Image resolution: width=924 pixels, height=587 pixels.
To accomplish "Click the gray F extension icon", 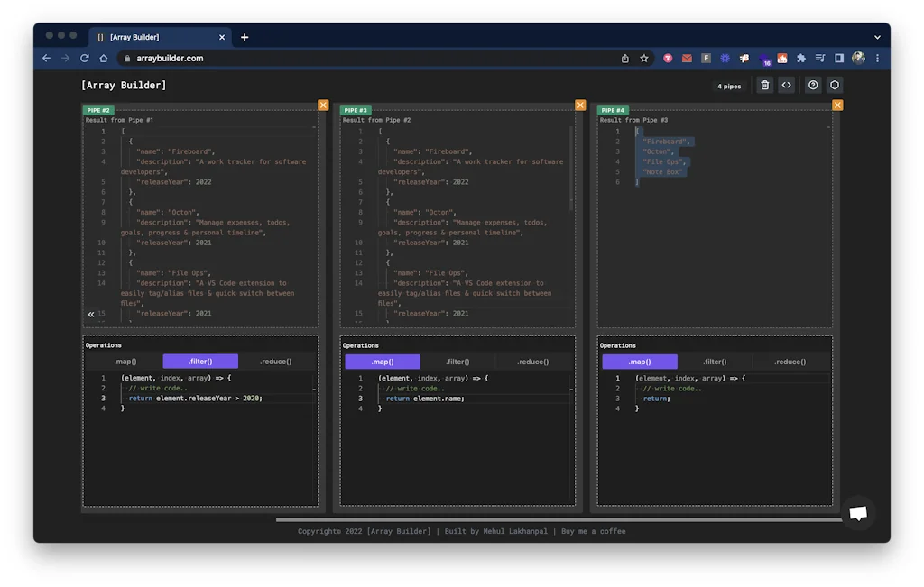I will point(706,59).
